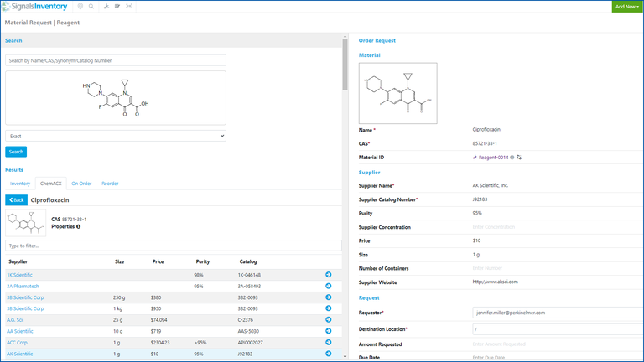
Task: Click the Price column header
Action: click(158, 261)
